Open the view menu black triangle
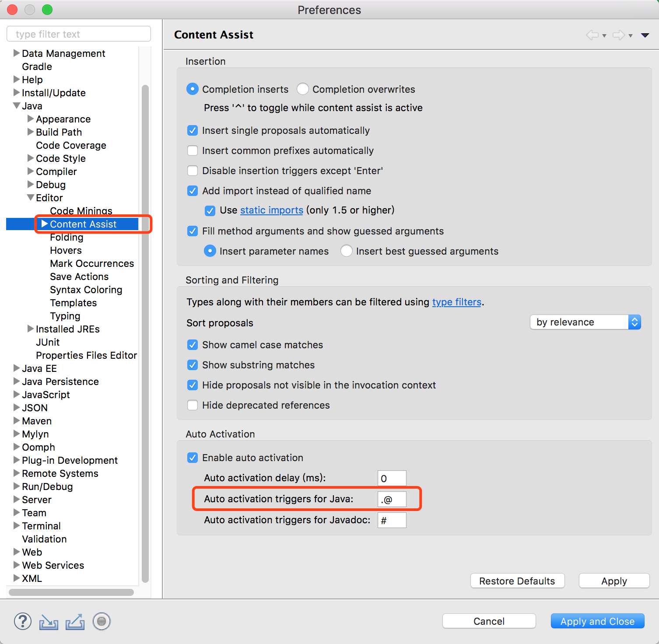The height and width of the screenshot is (644, 659). (x=645, y=35)
